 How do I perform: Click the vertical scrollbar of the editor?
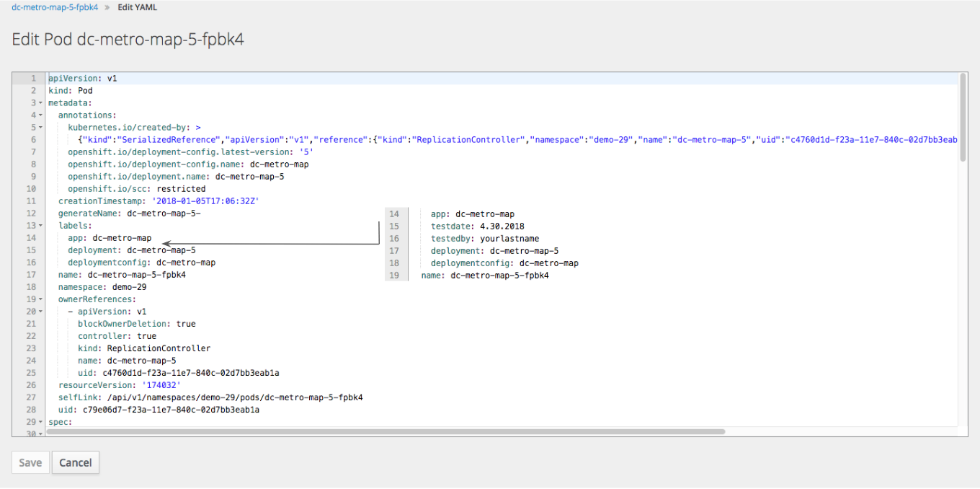(963, 117)
